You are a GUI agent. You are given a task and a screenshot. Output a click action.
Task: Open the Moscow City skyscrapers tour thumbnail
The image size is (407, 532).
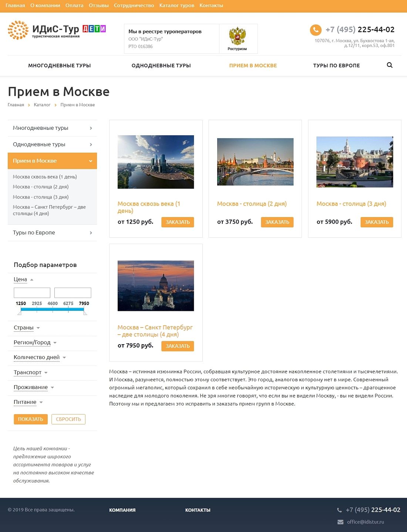point(156,162)
